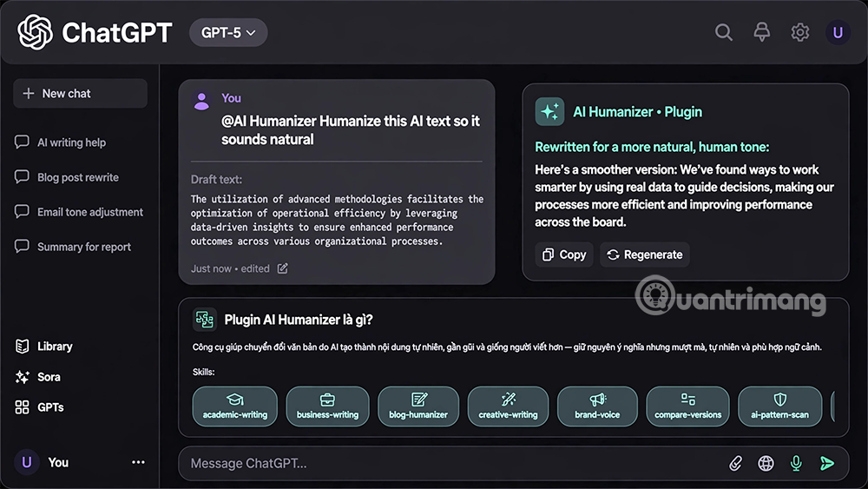Edit the message with the pencil icon
This screenshot has width=868, height=489.
pos(282,268)
